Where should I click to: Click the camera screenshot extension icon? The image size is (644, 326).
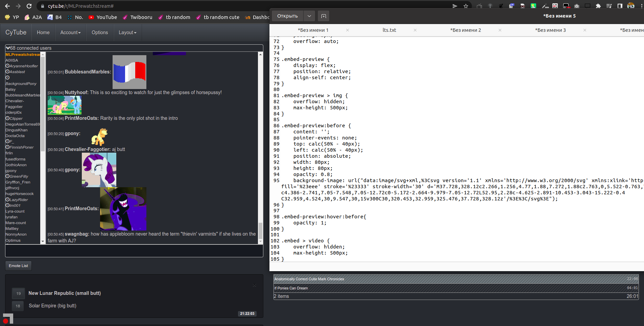[x=577, y=6]
